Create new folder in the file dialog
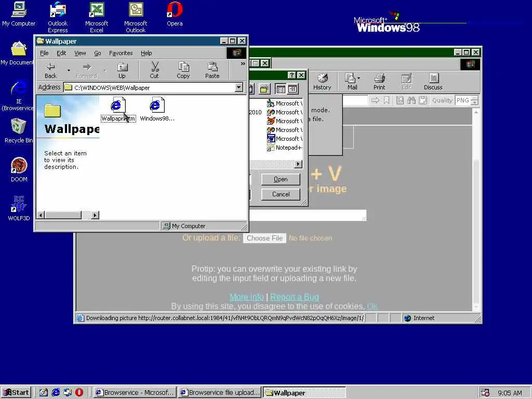This screenshot has width=532, height=399. (x=264, y=89)
